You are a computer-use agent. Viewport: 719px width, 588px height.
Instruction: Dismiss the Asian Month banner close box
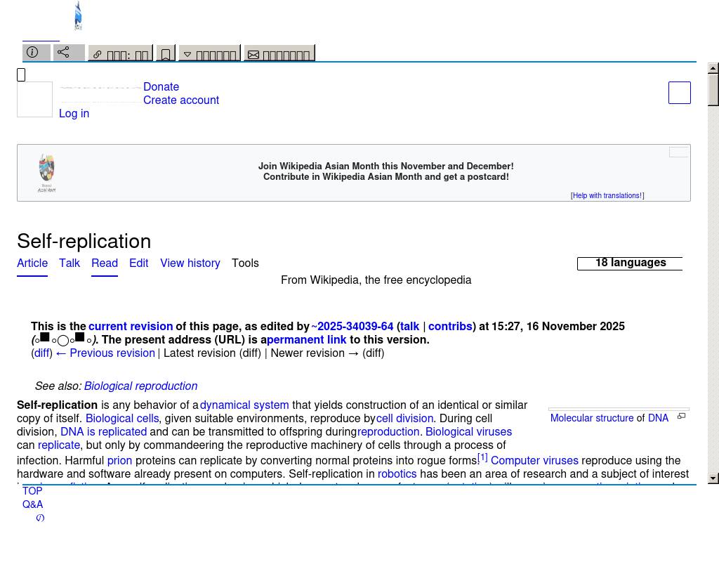pyautogui.click(x=678, y=152)
